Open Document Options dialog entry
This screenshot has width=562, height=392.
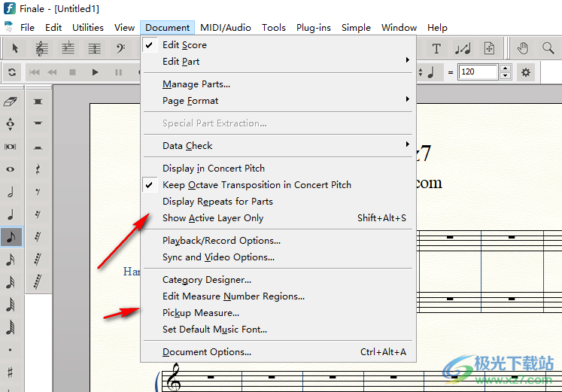(207, 352)
